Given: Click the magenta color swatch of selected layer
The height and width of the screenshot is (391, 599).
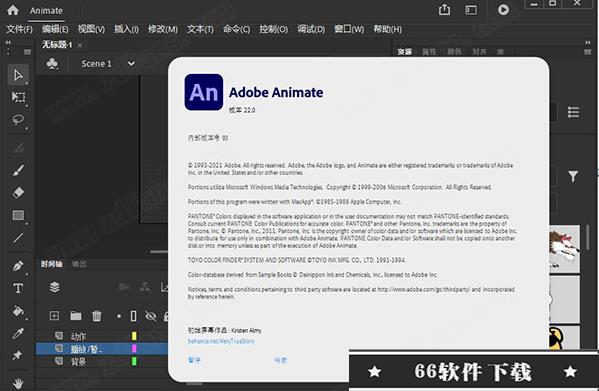Looking at the screenshot, I should (134, 348).
